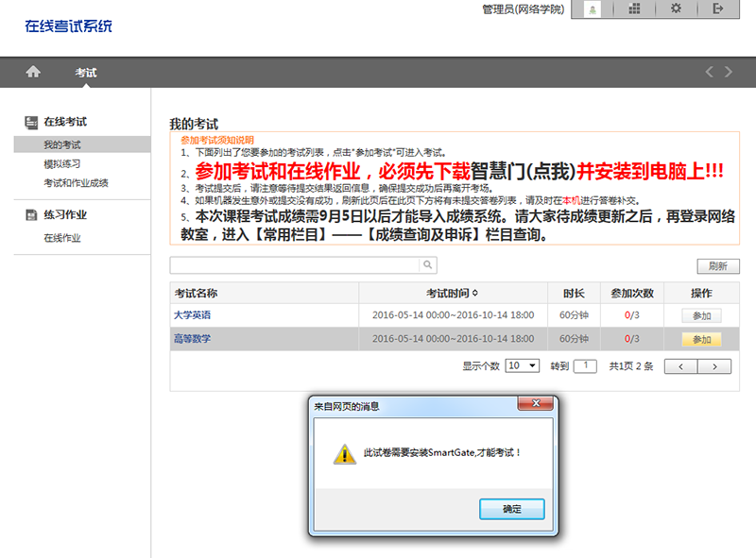The width and height of the screenshot is (756, 558).
Task: Click the 刷新 refresh button
Action: [717, 266]
